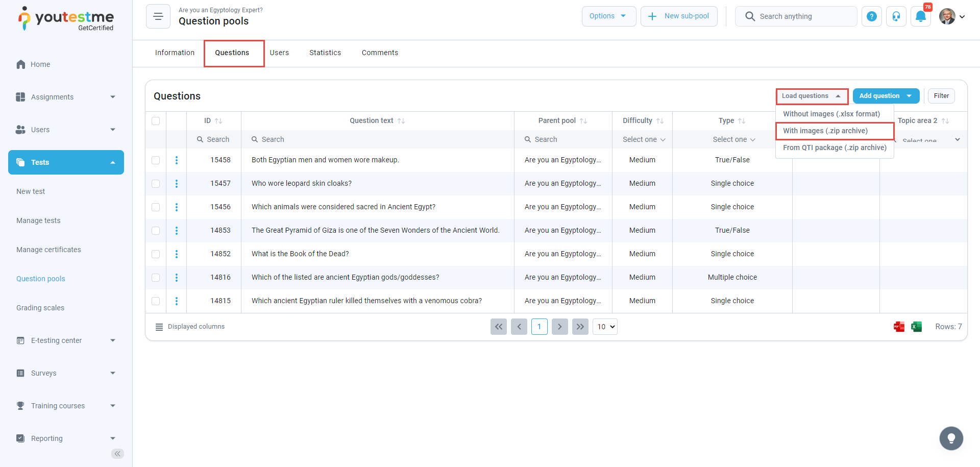The width and height of the screenshot is (980, 467).
Task: Toggle the hamburger sidebar menu button
Action: click(x=158, y=16)
